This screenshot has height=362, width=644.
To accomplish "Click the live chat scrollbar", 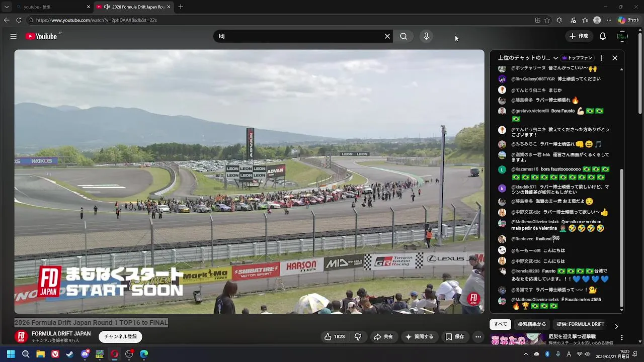I will [x=622, y=239].
